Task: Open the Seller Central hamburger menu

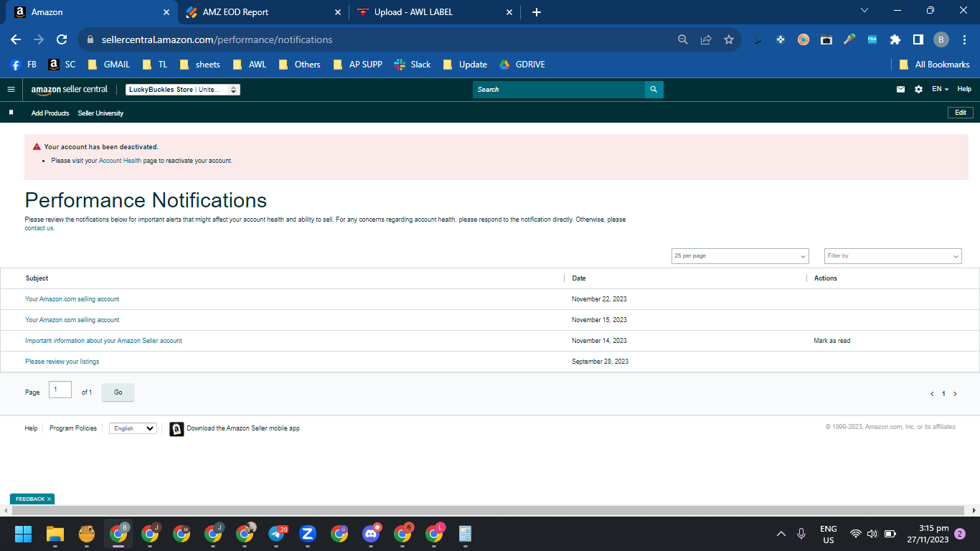Action: click(11, 90)
